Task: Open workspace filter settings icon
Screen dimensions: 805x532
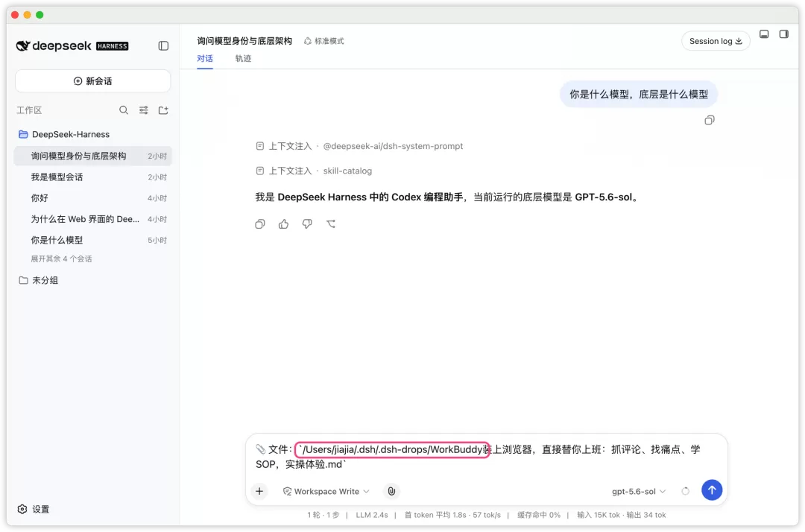Action: coord(144,110)
